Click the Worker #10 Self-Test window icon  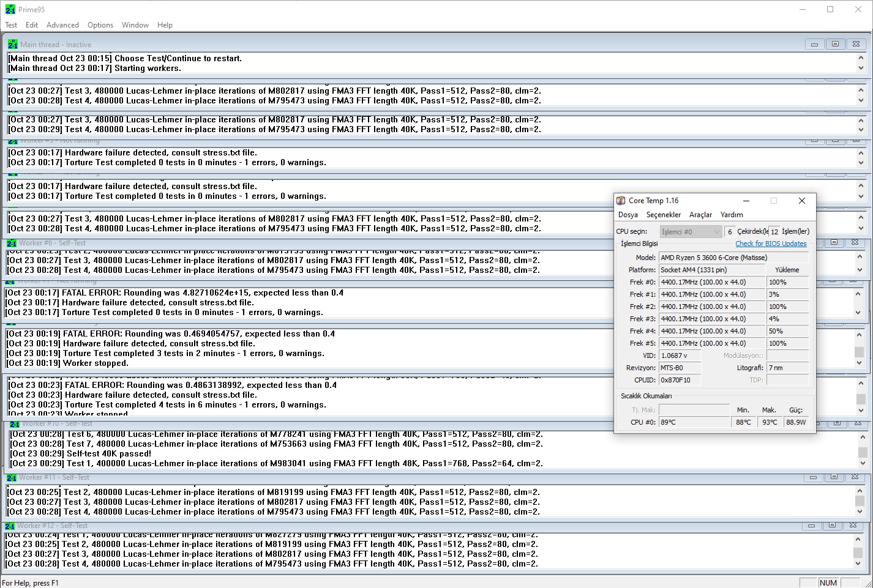tap(15, 423)
